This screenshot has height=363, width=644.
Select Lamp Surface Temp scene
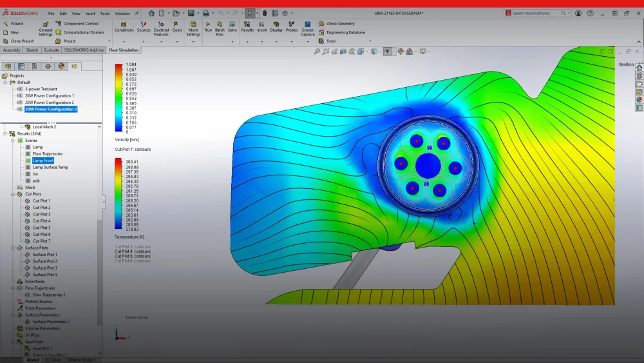pyautogui.click(x=50, y=168)
